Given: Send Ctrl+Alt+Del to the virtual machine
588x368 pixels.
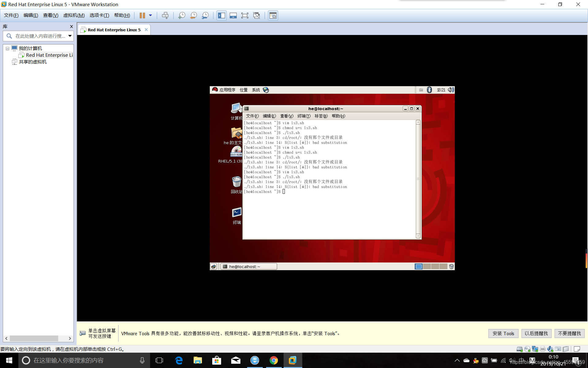Looking at the screenshot, I should [x=165, y=15].
